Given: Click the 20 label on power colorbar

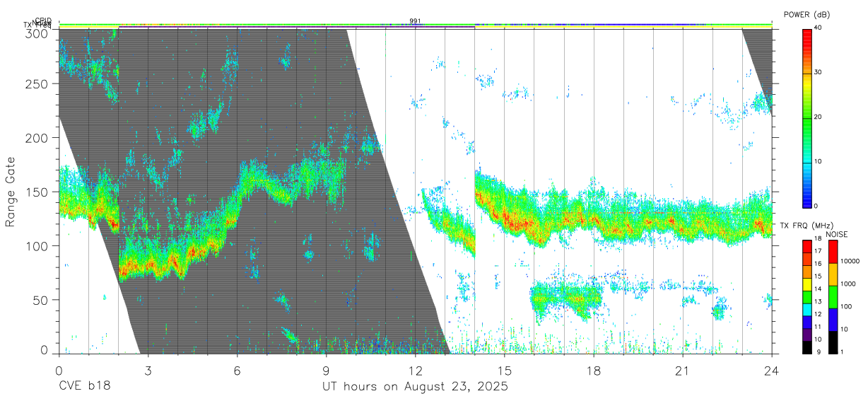Looking at the screenshot, I should pyautogui.click(x=816, y=117).
